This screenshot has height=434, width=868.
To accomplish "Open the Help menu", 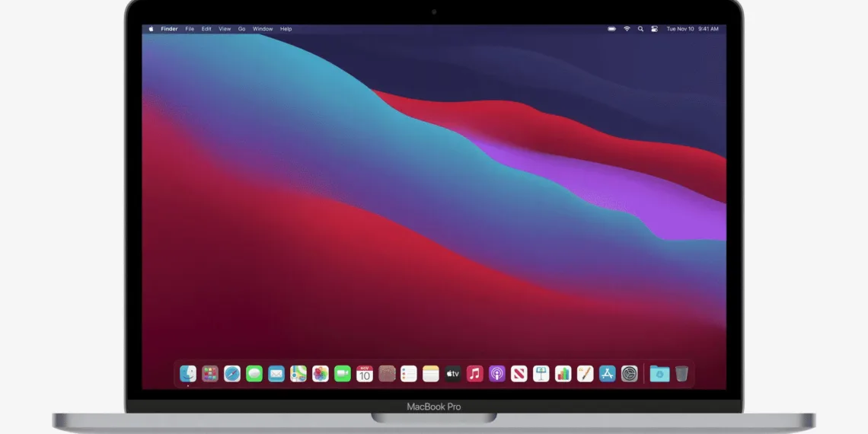I will [286, 29].
